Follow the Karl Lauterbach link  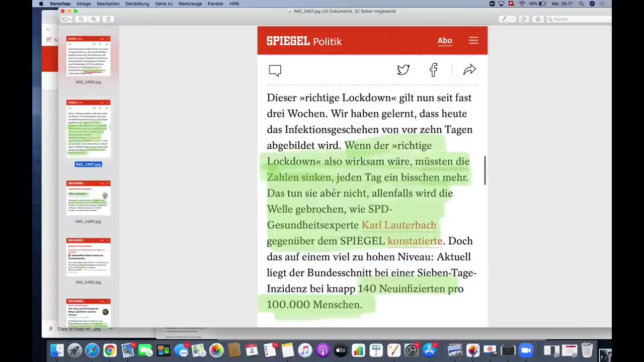coord(399,225)
